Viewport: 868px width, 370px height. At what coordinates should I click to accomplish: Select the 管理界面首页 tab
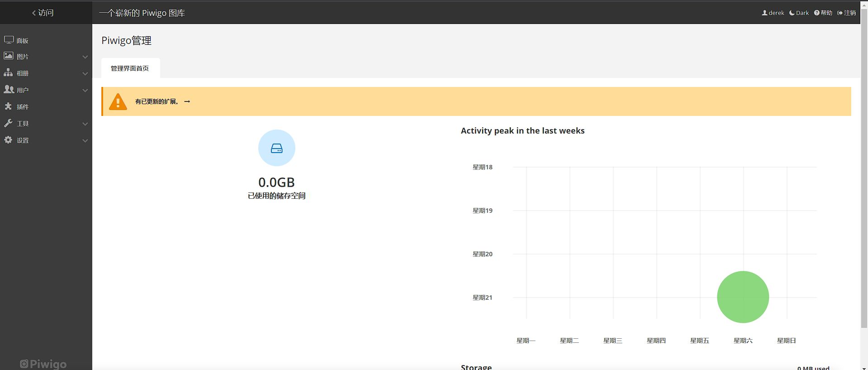130,68
